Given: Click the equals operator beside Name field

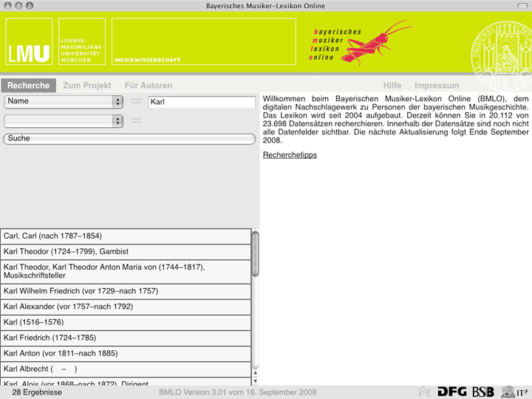Looking at the screenshot, I should [x=136, y=101].
